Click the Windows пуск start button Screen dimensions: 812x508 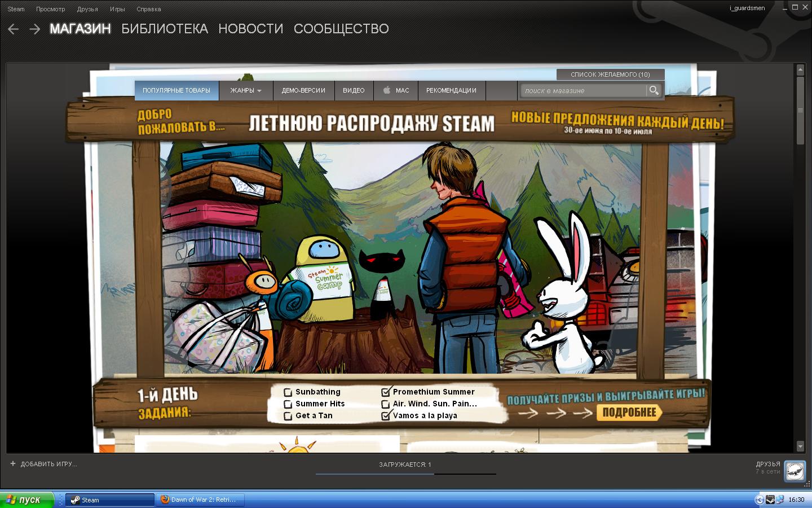pyautogui.click(x=27, y=500)
